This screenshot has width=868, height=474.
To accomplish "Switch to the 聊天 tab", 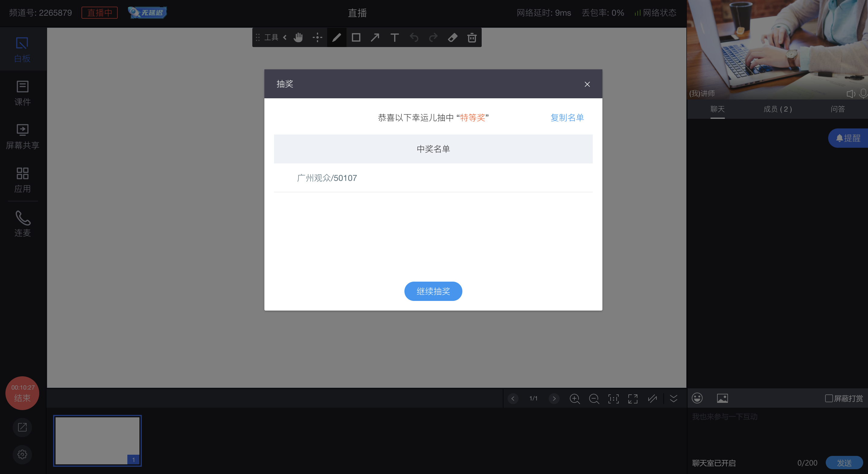I will pyautogui.click(x=717, y=109).
